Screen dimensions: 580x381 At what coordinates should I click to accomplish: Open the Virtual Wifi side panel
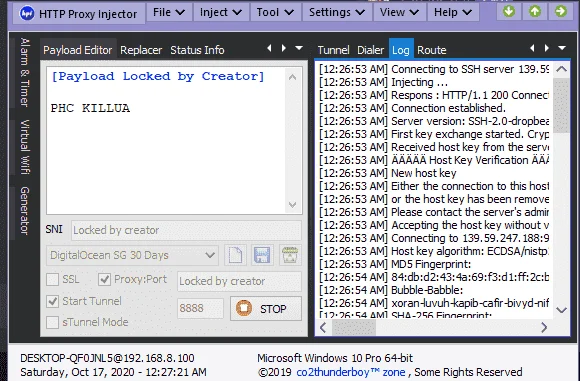(24, 147)
